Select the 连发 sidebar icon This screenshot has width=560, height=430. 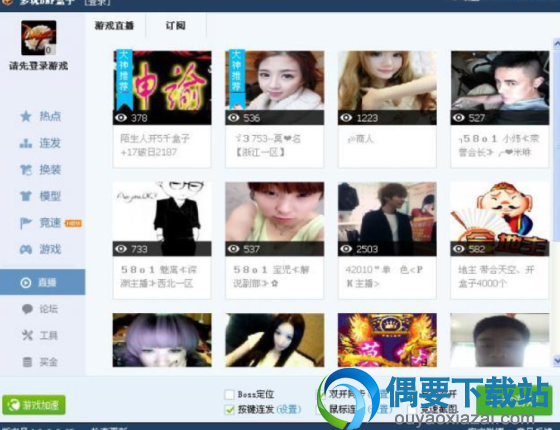[26, 143]
